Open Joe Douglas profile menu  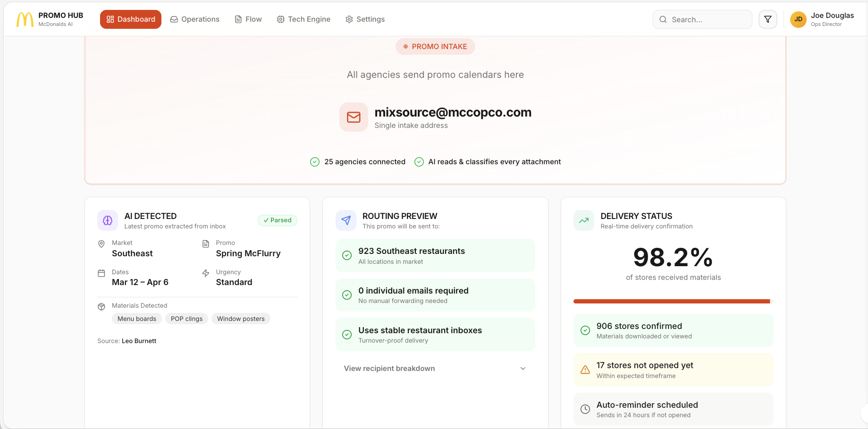(x=822, y=19)
